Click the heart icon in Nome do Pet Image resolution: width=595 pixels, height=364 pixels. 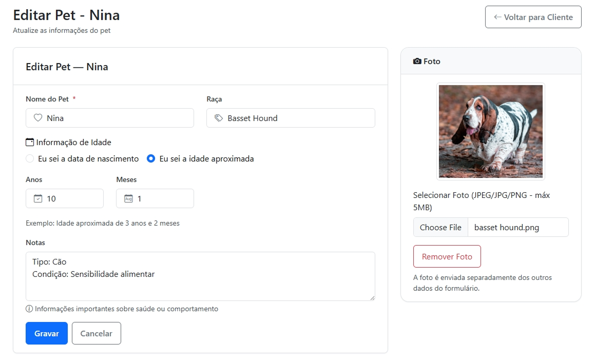coord(37,118)
